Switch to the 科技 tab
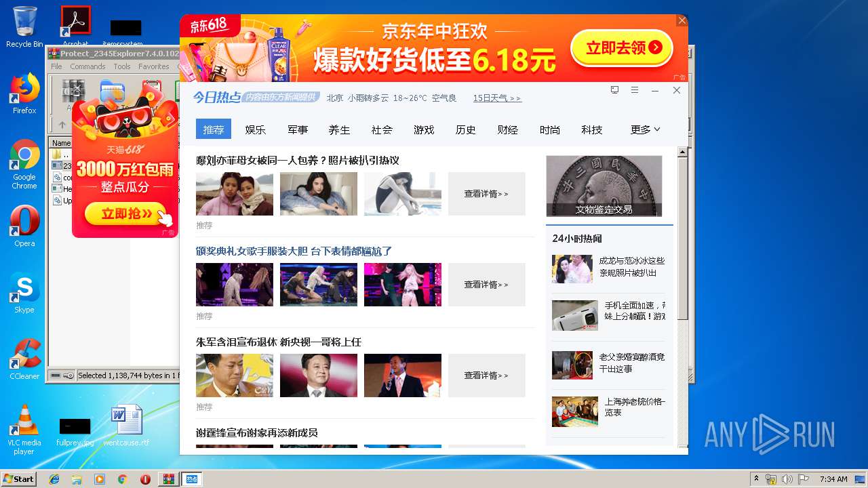The height and width of the screenshot is (488, 868). (592, 129)
